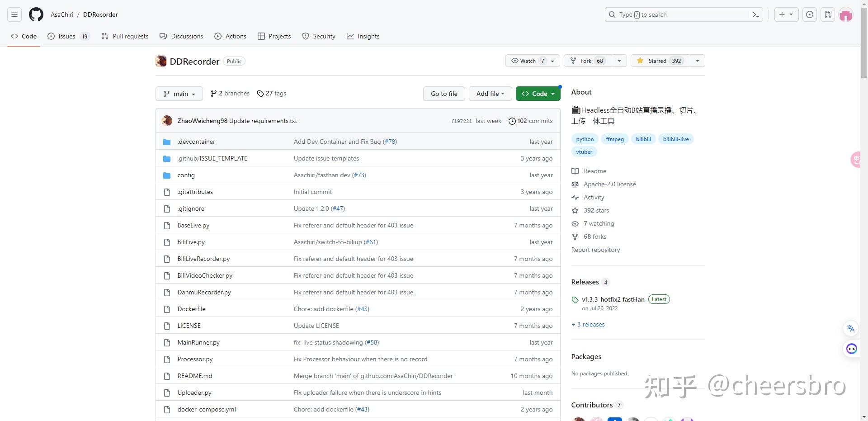Open the docker-compose.yml file
Image resolution: width=868 pixels, height=421 pixels.
click(207, 409)
